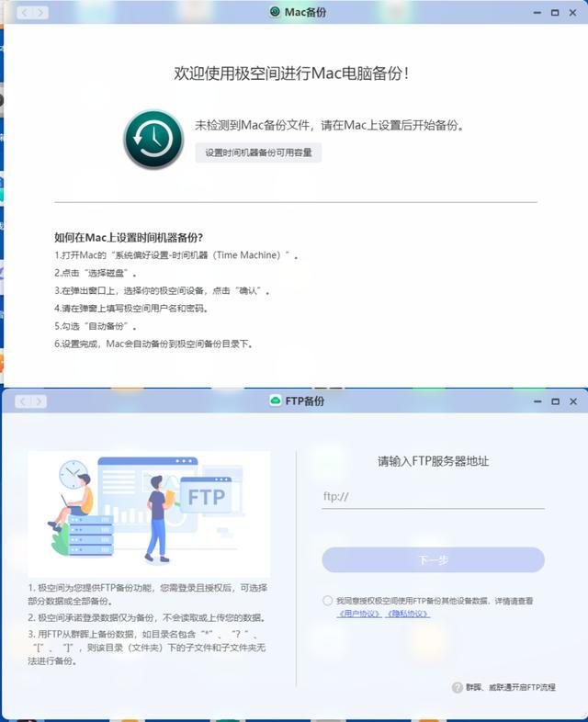Click the Time Machine clock icon
Image resolution: width=588 pixels, height=722 pixels.
(x=153, y=140)
